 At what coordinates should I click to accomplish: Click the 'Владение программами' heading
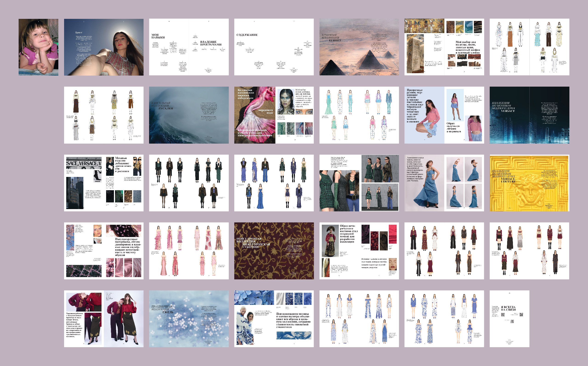211,43
